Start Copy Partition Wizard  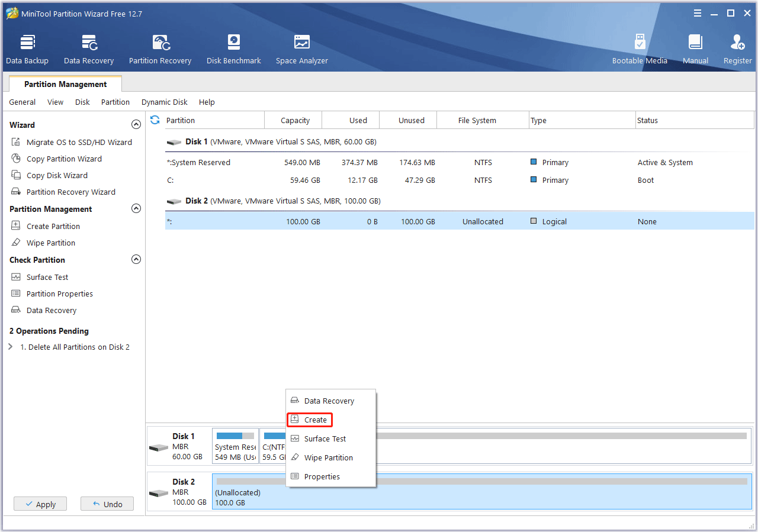(57, 159)
